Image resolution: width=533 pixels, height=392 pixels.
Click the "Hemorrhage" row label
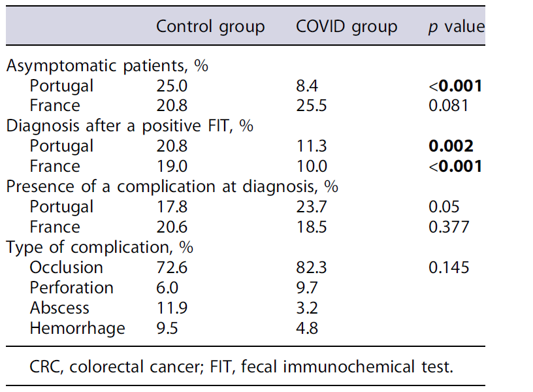pos(77,328)
